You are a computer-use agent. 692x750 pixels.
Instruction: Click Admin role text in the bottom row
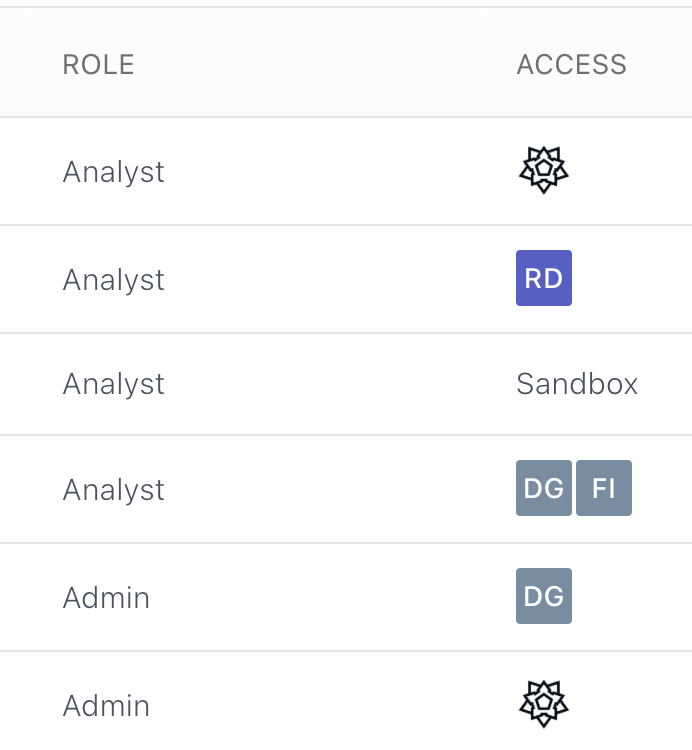pos(106,706)
